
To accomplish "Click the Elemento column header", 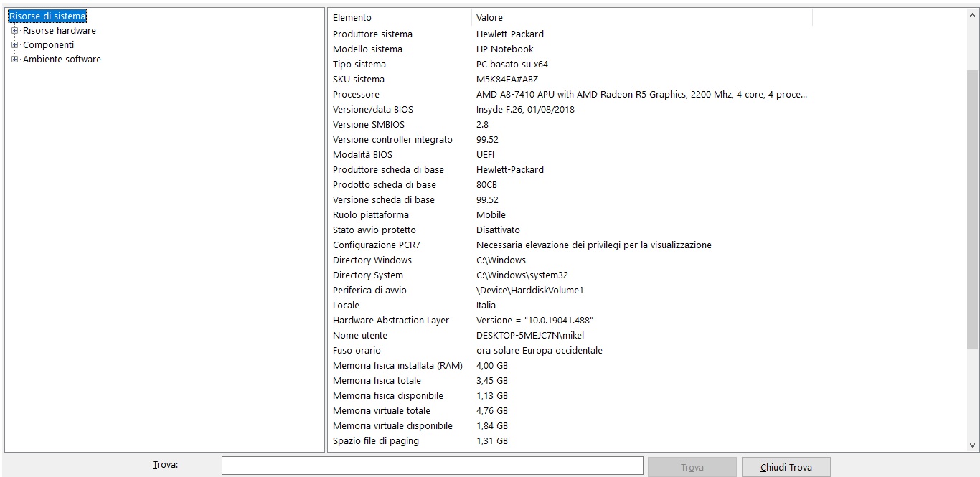I will [400, 17].
